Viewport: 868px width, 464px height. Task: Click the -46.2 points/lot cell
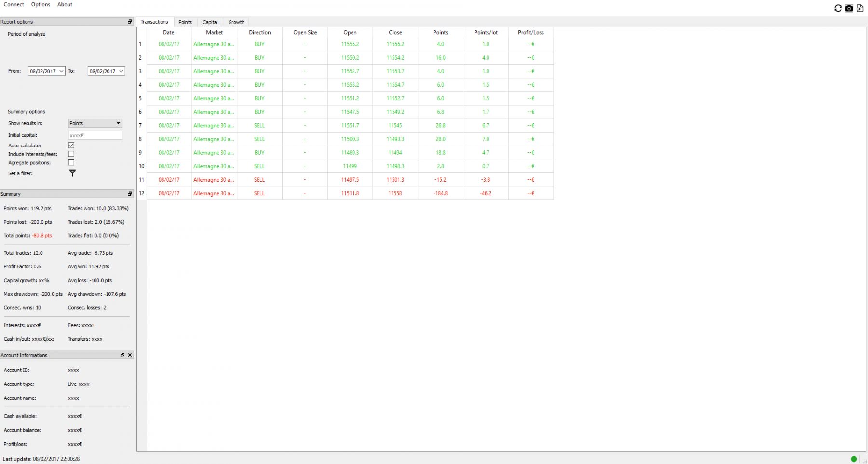486,193
